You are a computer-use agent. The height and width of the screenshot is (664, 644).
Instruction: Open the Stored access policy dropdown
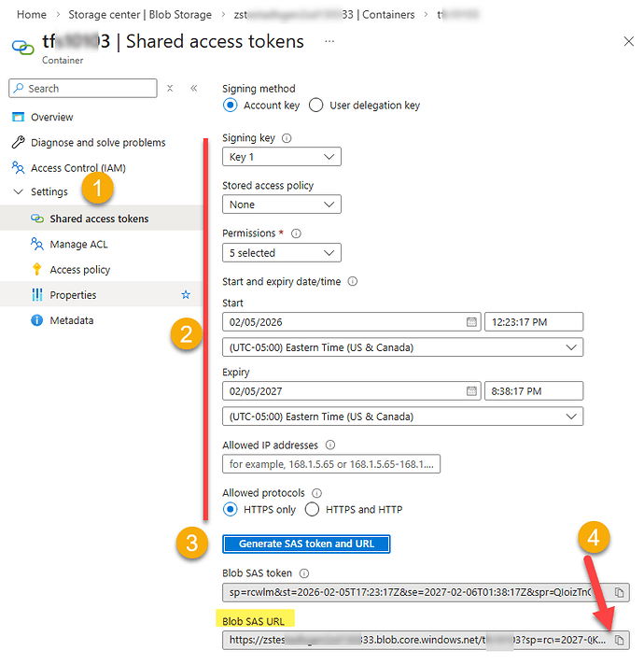(x=282, y=205)
